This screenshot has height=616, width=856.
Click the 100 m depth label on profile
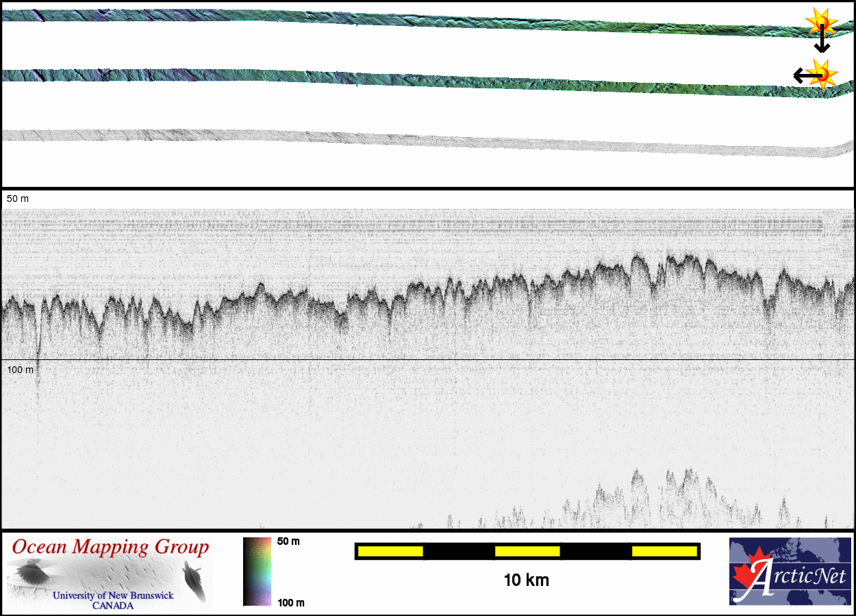tap(20, 370)
